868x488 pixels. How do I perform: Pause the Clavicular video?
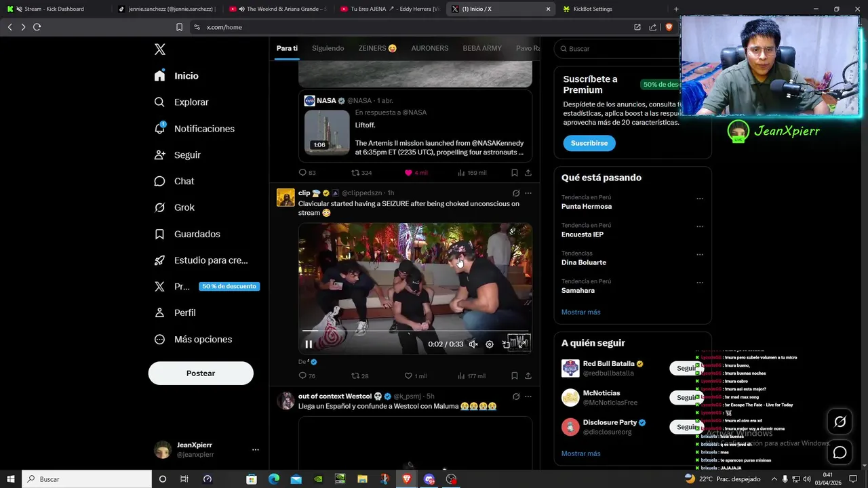pos(309,344)
